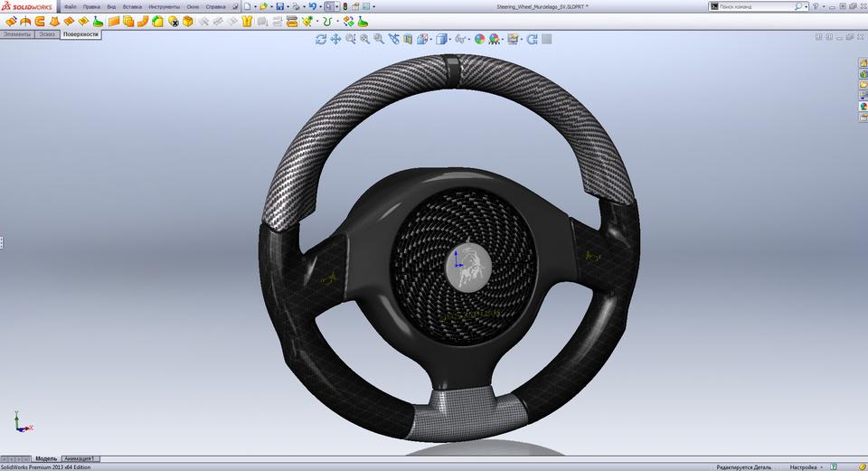Select the green Freeform surface tool
The image size is (868, 471).
pyautogui.click(x=98, y=22)
